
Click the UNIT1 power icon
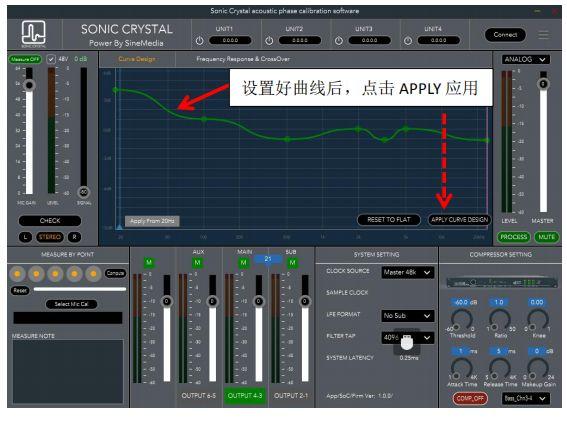(x=200, y=41)
